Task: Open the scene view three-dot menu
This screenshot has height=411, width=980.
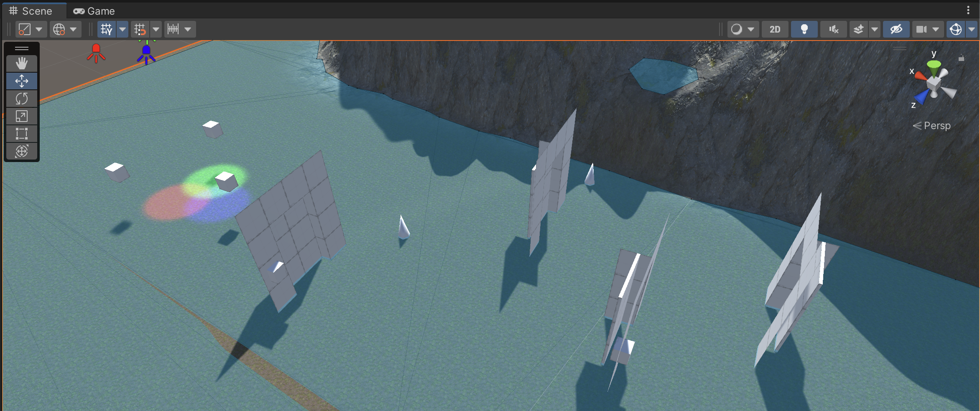Action: point(968,10)
